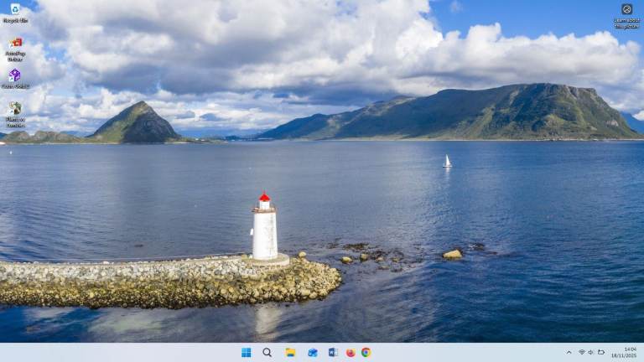The width and height of the screenshot is (644, 362).
Task: Open Outlook from the taskbar
Action: (312, 353)
